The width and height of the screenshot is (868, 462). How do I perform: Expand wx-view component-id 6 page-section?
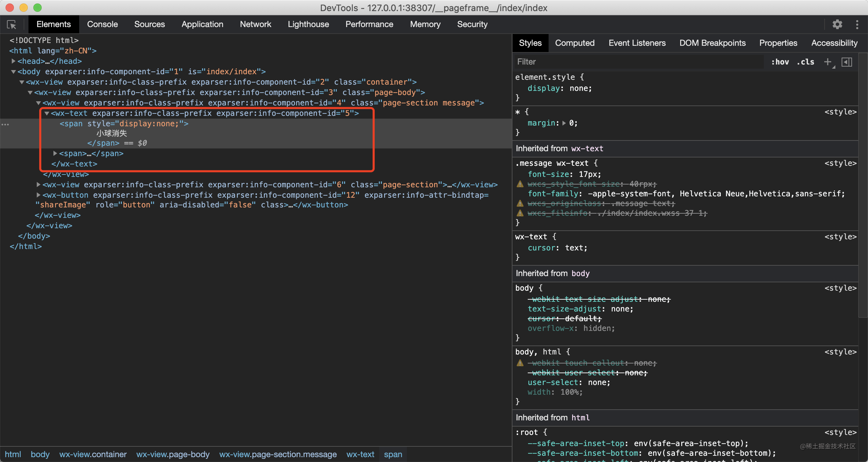(x=39, y=185)
